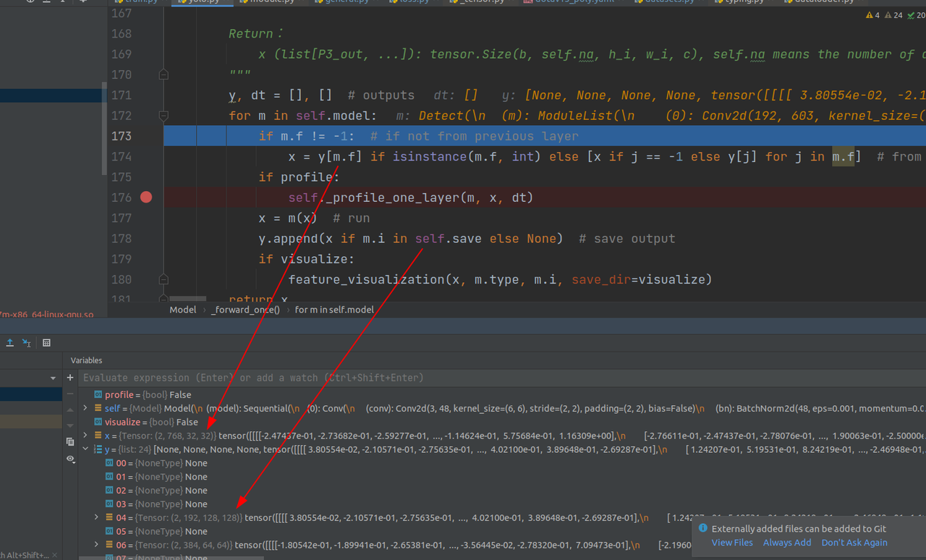Click the Step Out debugger icon

[10, 342]
